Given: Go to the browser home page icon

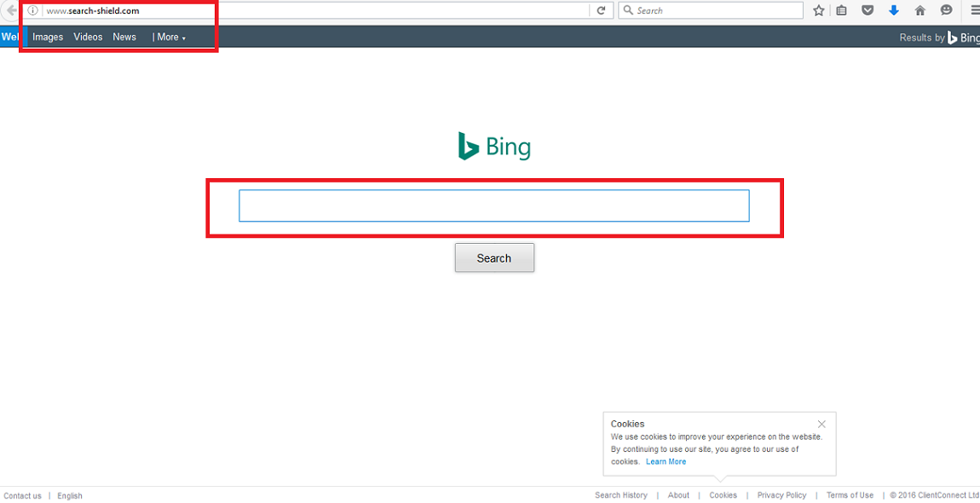Looking at the screenshot, I should click(920, 11).
